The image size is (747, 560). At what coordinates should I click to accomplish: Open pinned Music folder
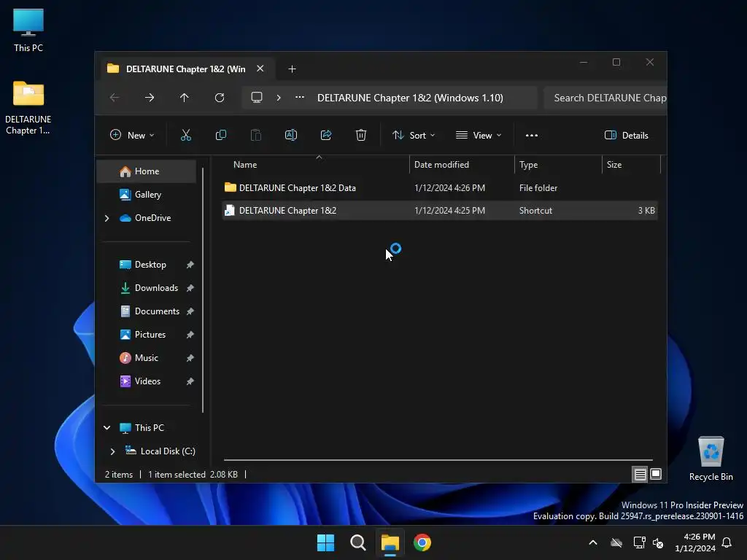[146, 358]
